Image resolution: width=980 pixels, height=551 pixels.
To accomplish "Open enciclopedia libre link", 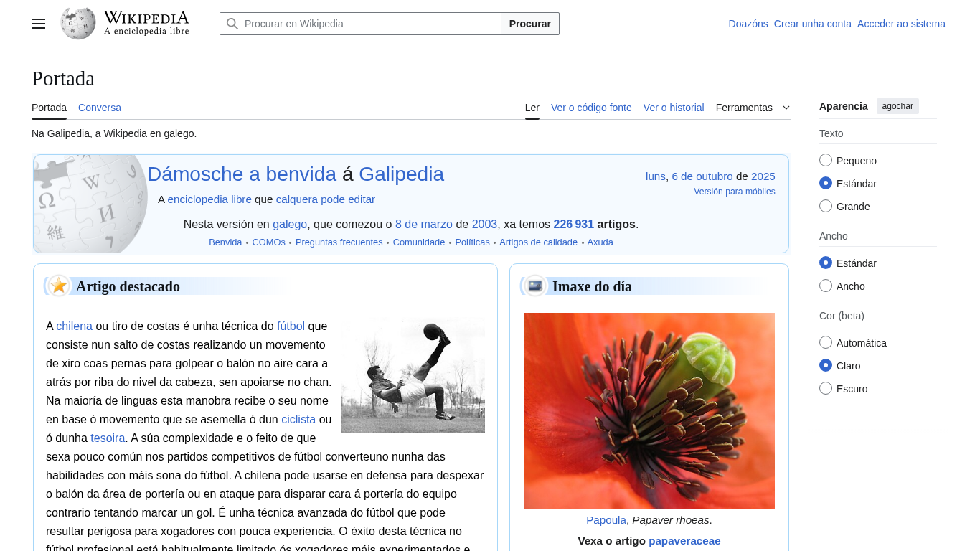I will click(209, 199).
